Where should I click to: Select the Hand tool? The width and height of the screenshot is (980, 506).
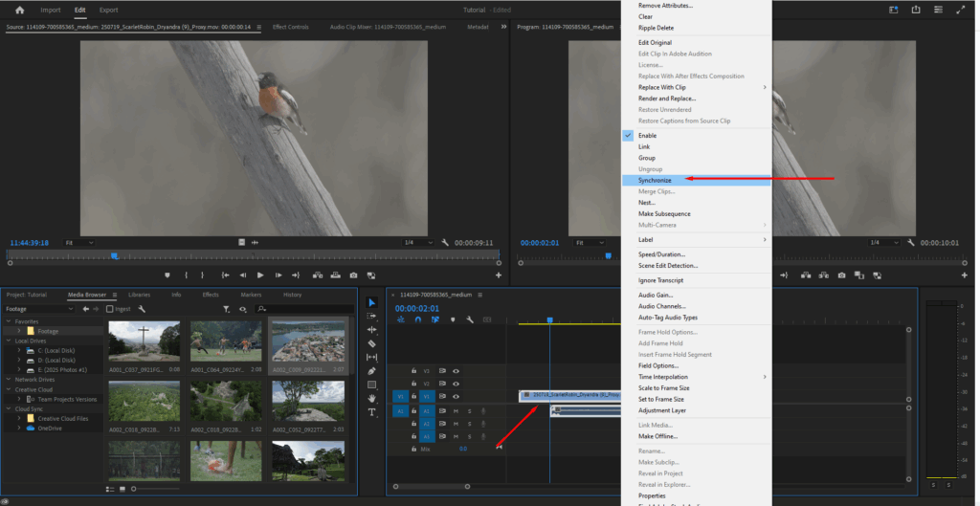[372, 399]
